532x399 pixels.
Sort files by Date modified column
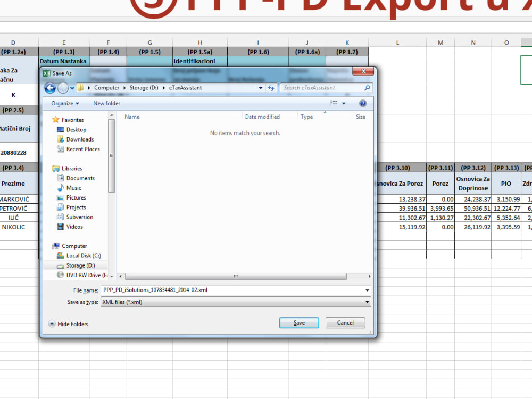click(x=262, y=117)
